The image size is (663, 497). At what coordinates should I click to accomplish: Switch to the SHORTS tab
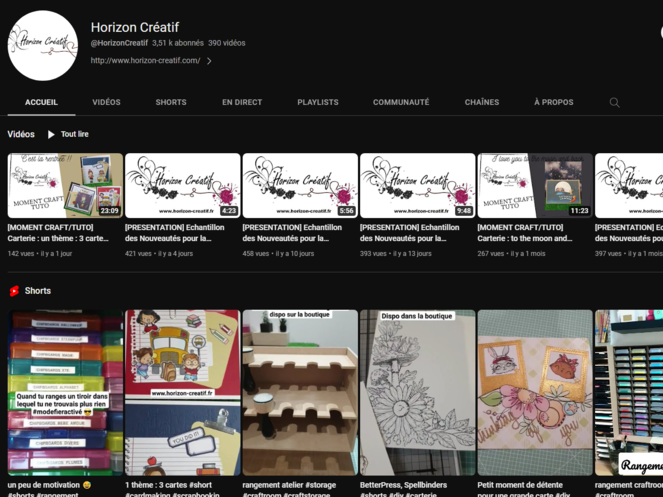[171, 102]
